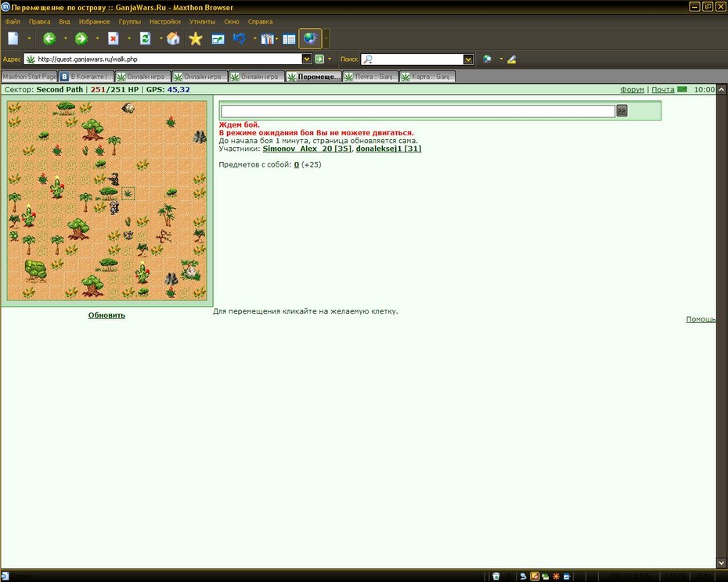Click the New blank page toolbar icon
728x582 pixels.
tap(13, 38)
